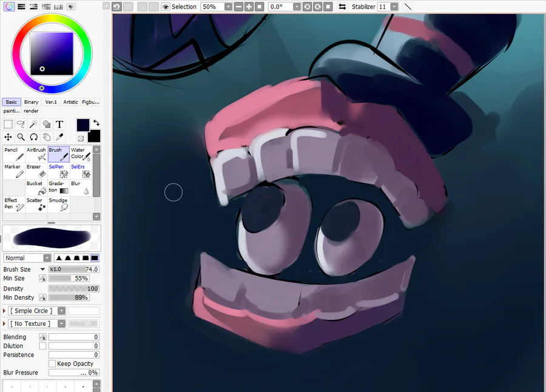Open the No Texture dropdown
The width and height of the screenshot is (546, 392).
[61, 323]
